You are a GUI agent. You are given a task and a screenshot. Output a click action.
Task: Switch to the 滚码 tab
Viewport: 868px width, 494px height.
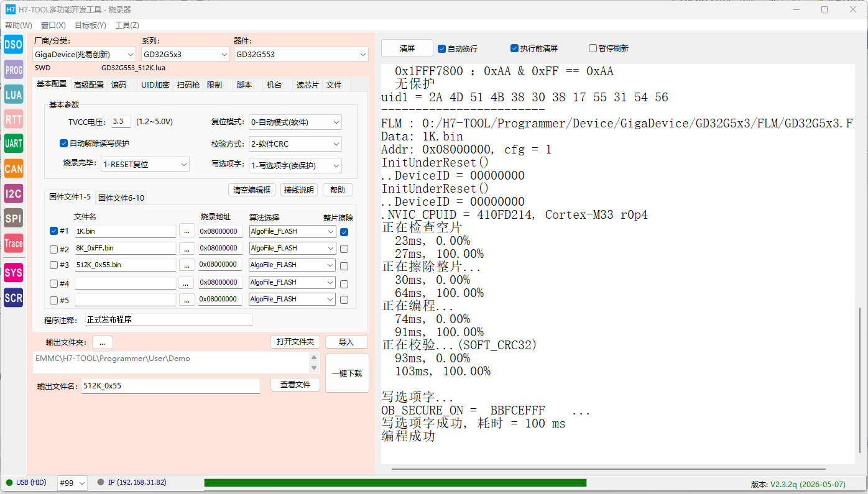pyautogui.click(x=119, y=85)
